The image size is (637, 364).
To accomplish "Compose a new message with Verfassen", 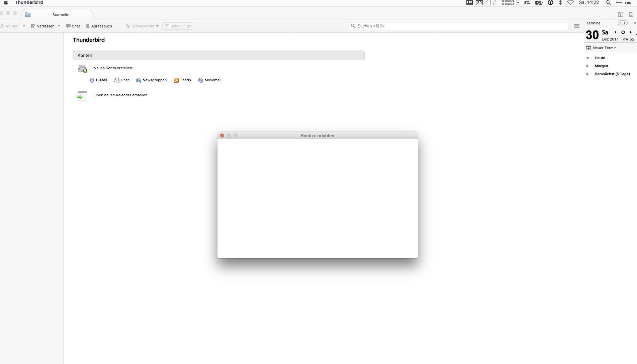I will (x=42, y=26).
